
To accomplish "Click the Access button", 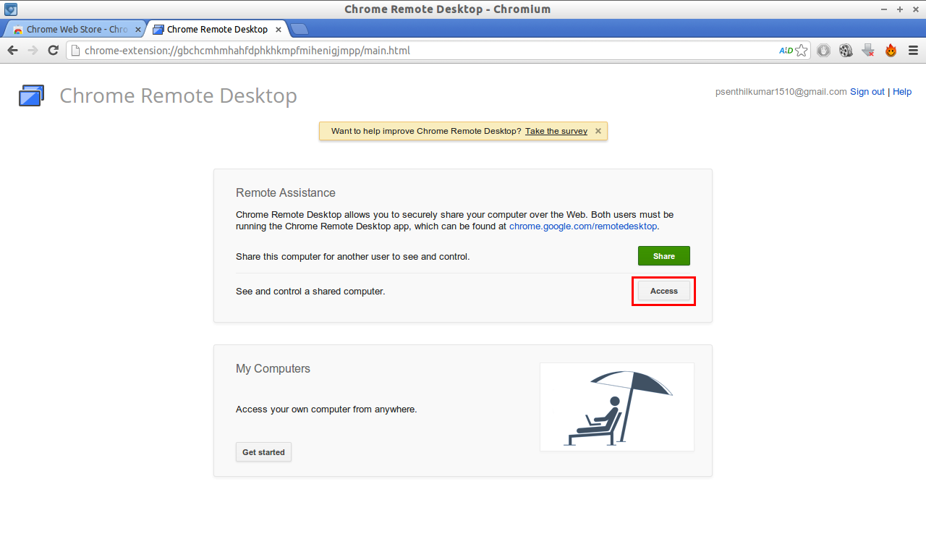I will click(x=664, y=291).
